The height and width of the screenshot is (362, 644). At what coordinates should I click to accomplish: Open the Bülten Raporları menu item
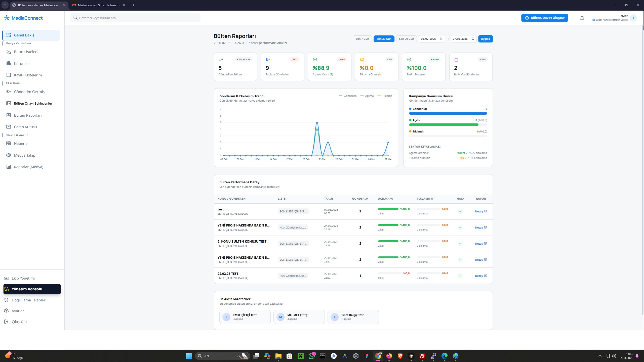tap(28, 115)
